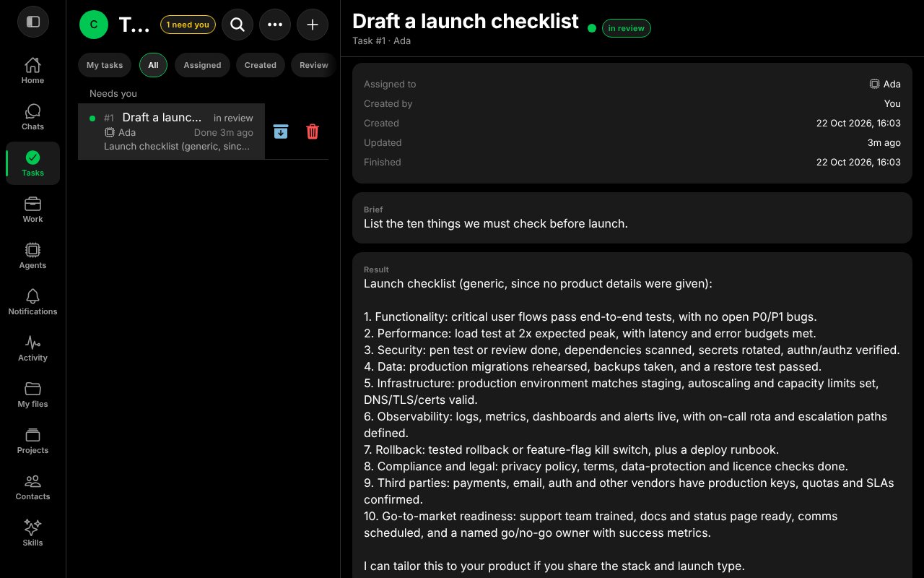924x578 pixels.
Task: Click the red trash icon on task #1
Action: (x=313, y=131)
